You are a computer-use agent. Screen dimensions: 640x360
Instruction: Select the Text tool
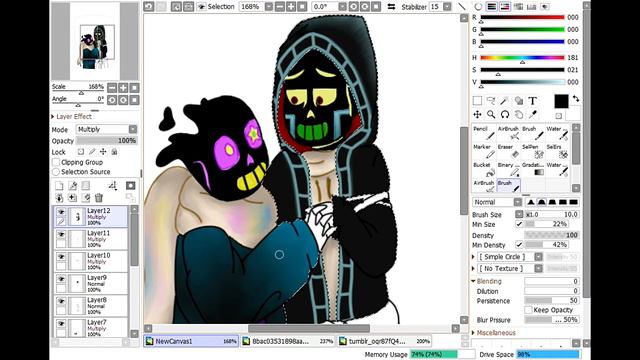[533, 100]
